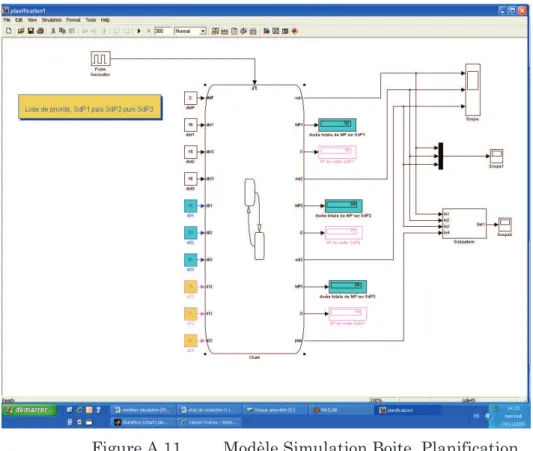This screenshot has width=533, height=451.
Task: Click the Open file folder icon
Action: 21,31
